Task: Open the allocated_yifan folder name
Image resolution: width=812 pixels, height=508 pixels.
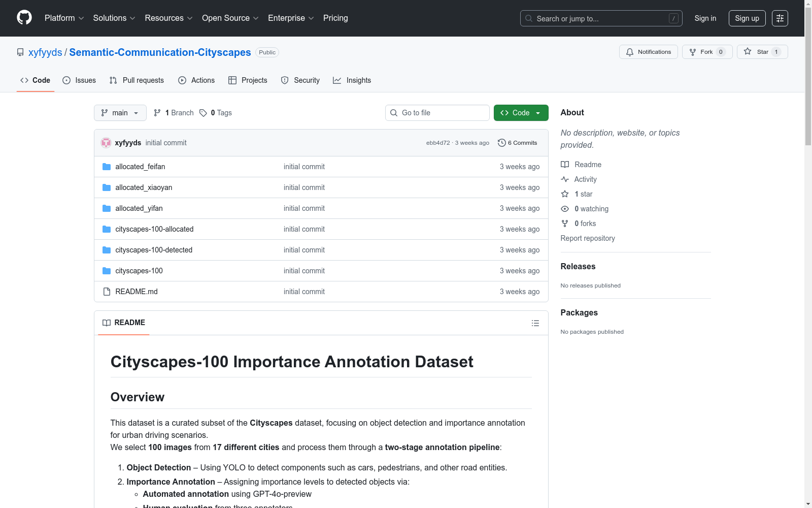Action: pos(139,208)
